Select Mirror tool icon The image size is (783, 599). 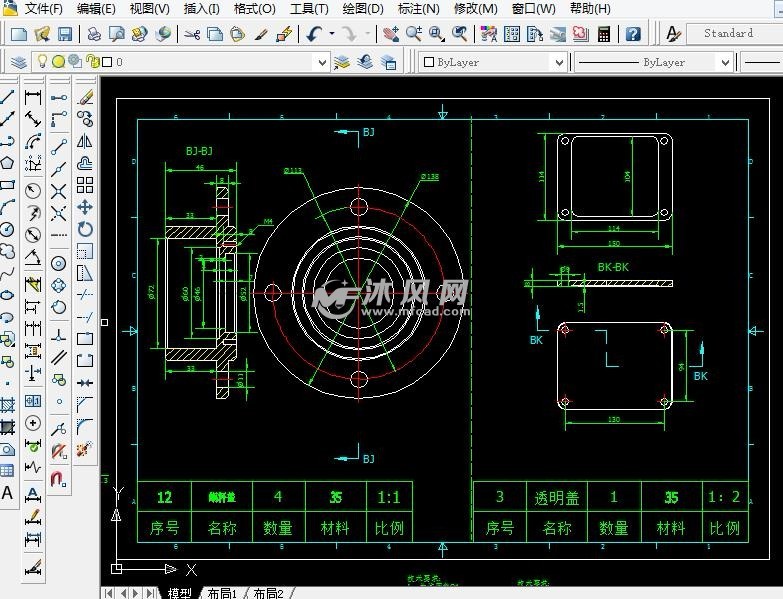point(85,141)
